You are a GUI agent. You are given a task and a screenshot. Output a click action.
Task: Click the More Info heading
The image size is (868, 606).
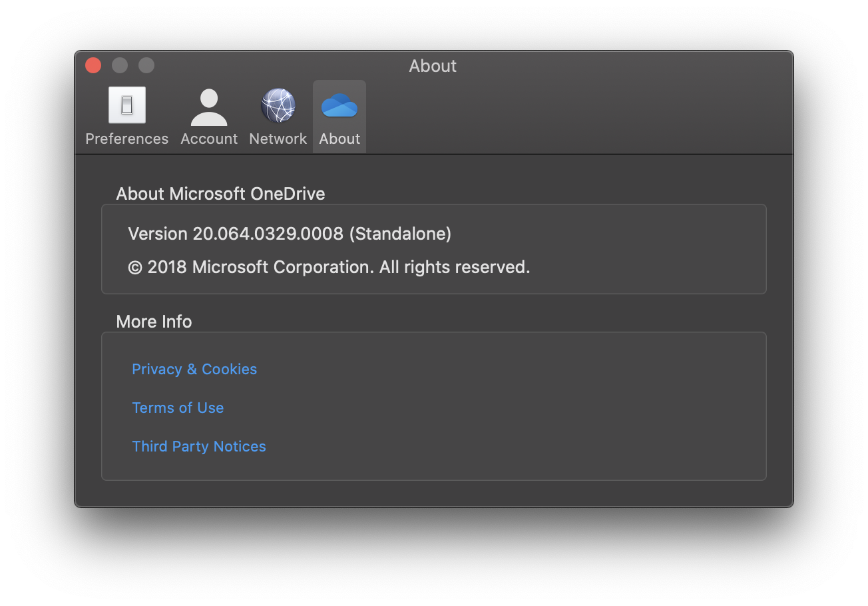(x=154, y=322)
